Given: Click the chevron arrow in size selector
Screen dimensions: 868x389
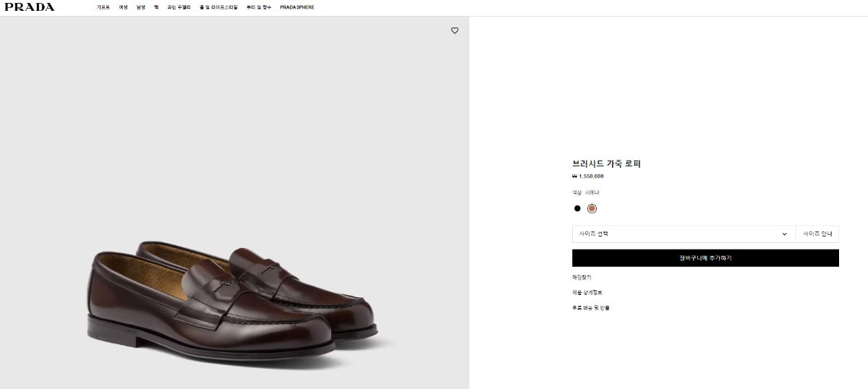Looking at the screenshot, I should click(x=784, y=234).
